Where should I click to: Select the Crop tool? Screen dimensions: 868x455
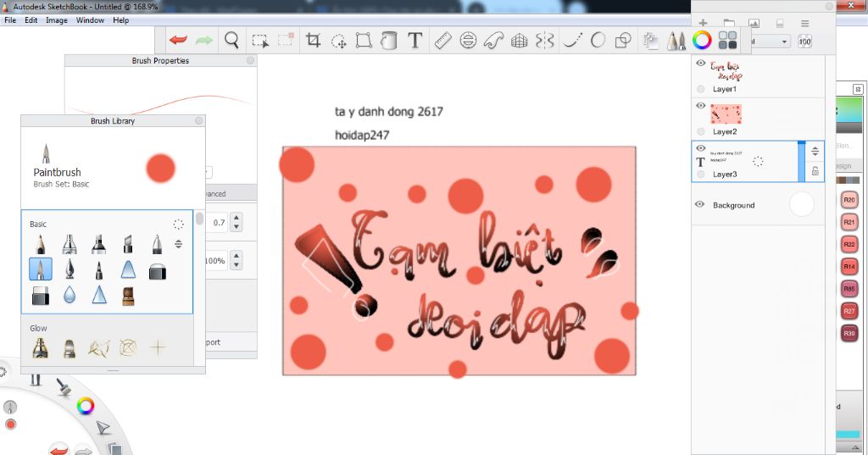[313, 40]
